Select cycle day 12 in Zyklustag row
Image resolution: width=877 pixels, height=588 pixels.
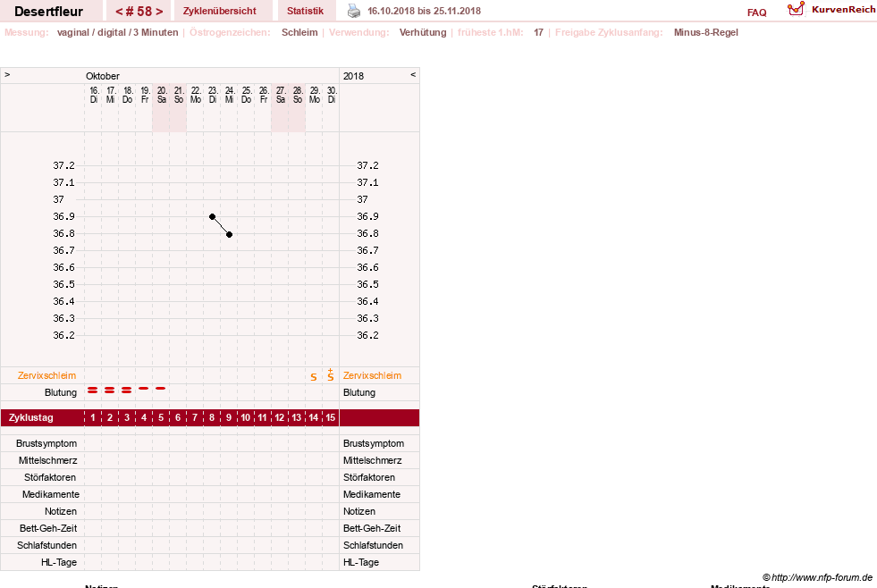280,417
